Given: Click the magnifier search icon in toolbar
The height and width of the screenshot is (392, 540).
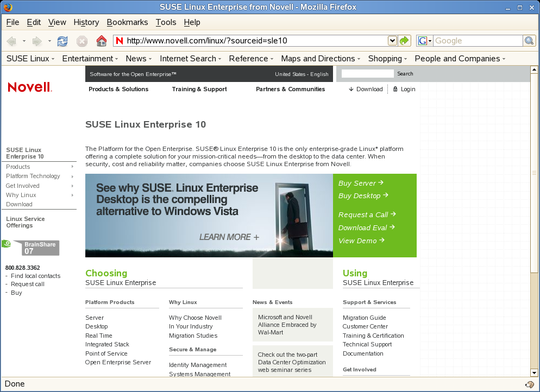Looking at the screenshot, I should click(529, 41).
